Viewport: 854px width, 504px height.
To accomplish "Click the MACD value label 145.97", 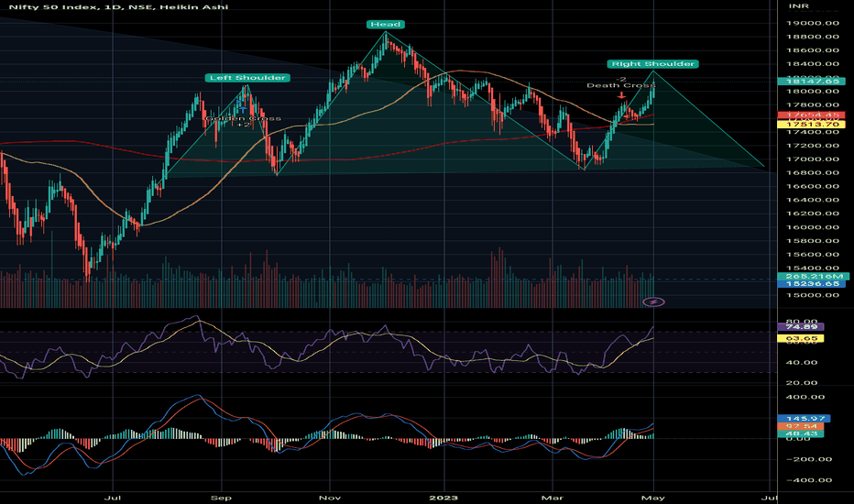I will pos(804,419).
